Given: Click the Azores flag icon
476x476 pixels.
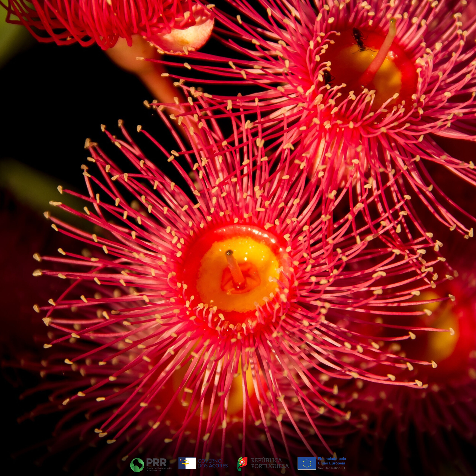Looking at the screenshot, I should tap(187, 463).
